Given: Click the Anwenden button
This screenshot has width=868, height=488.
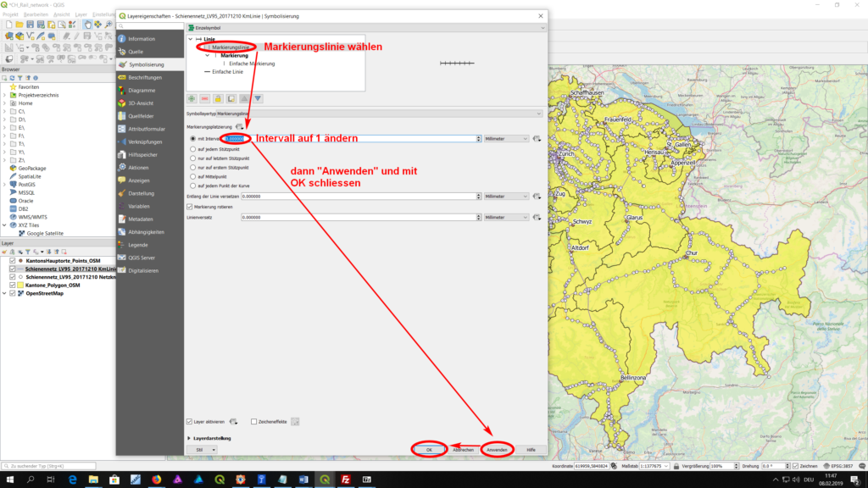Looking at the screenshot, I should (x=498, y=450).
